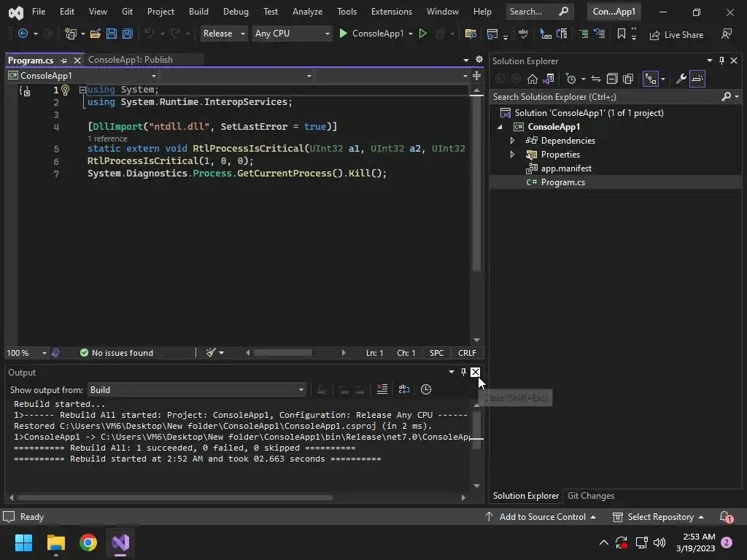
Task: Open the Build menu
Action: coord(198,12)
